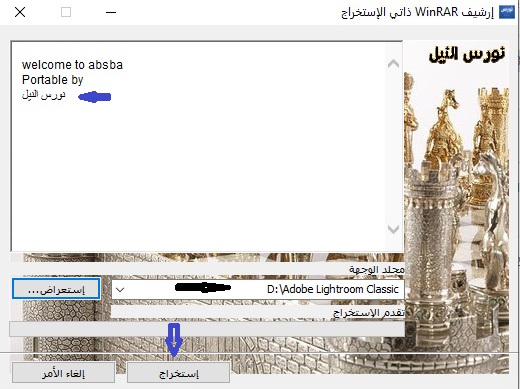Click the إستخراج extract button

coord(178,373)
